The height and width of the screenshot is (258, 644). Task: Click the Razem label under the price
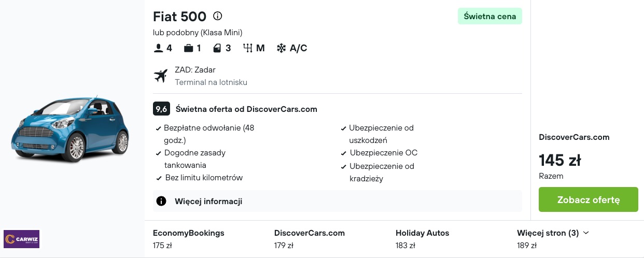coord(551,176)
